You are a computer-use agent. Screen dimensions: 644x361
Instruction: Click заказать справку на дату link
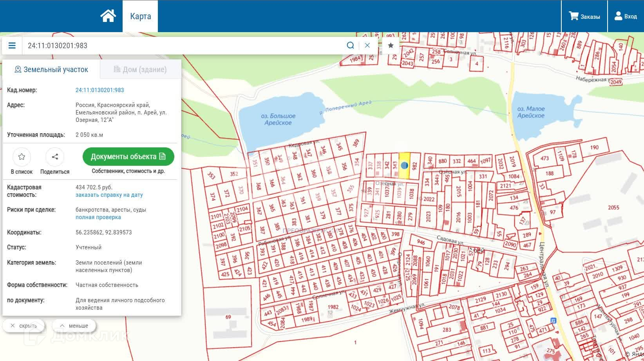click(109, 195)
